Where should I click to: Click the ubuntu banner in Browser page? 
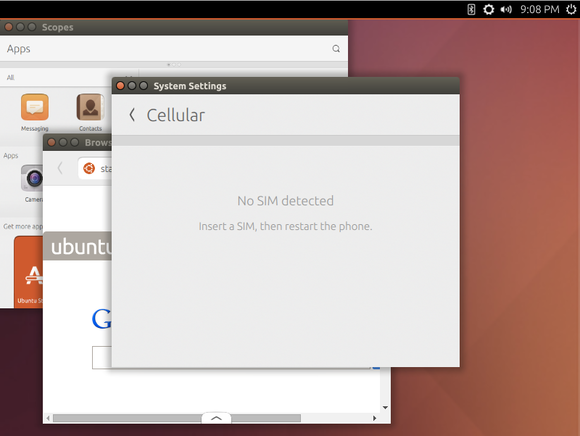point(77,246)
